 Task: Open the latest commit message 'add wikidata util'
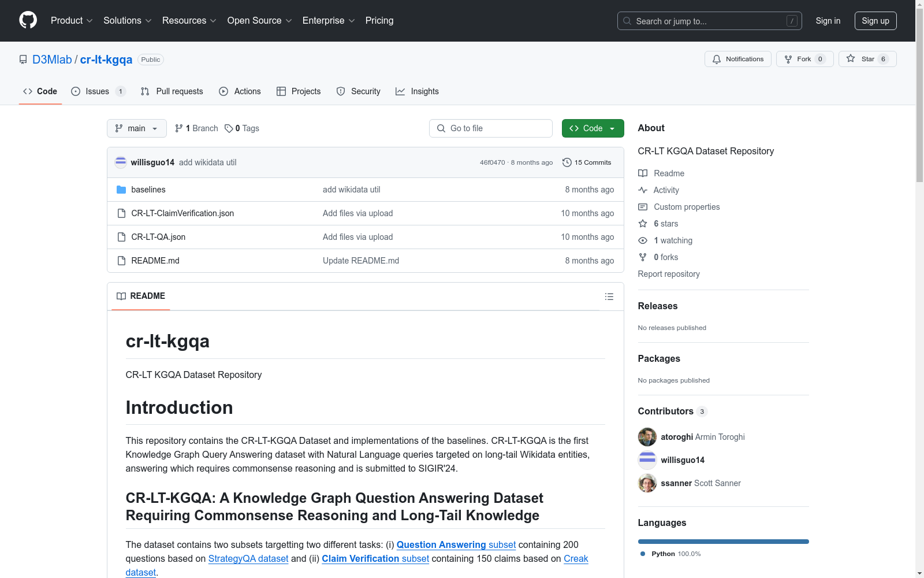(208, 162)
